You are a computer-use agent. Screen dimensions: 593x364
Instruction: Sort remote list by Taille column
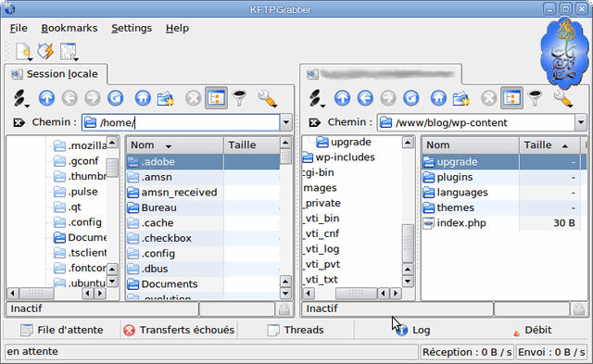[x=549, y=145]
